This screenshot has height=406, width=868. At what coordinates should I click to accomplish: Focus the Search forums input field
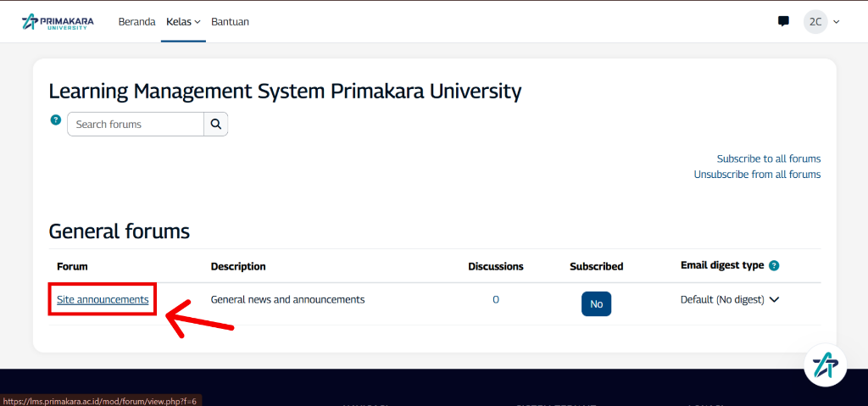136,124
